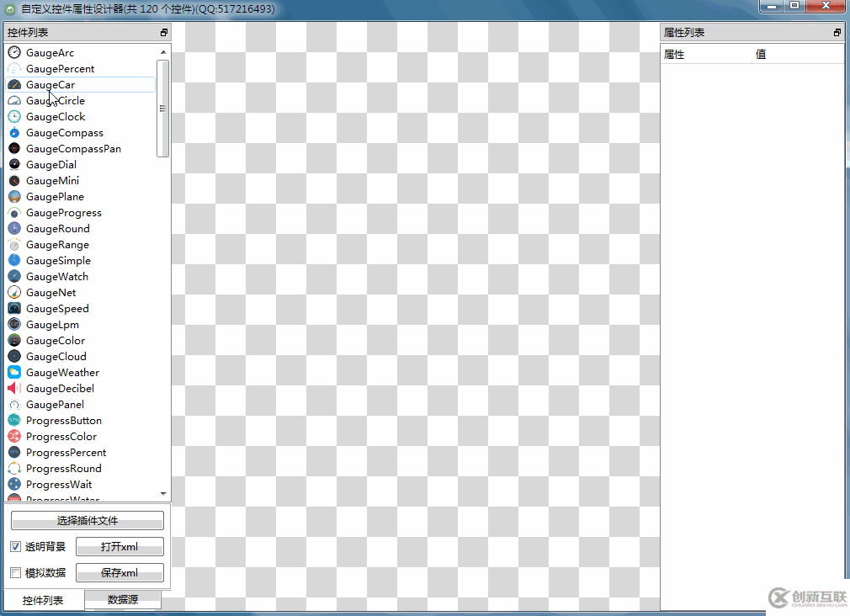Click the control list scrollbar thumb
This screenshot has height=616, width=850.
162,109
